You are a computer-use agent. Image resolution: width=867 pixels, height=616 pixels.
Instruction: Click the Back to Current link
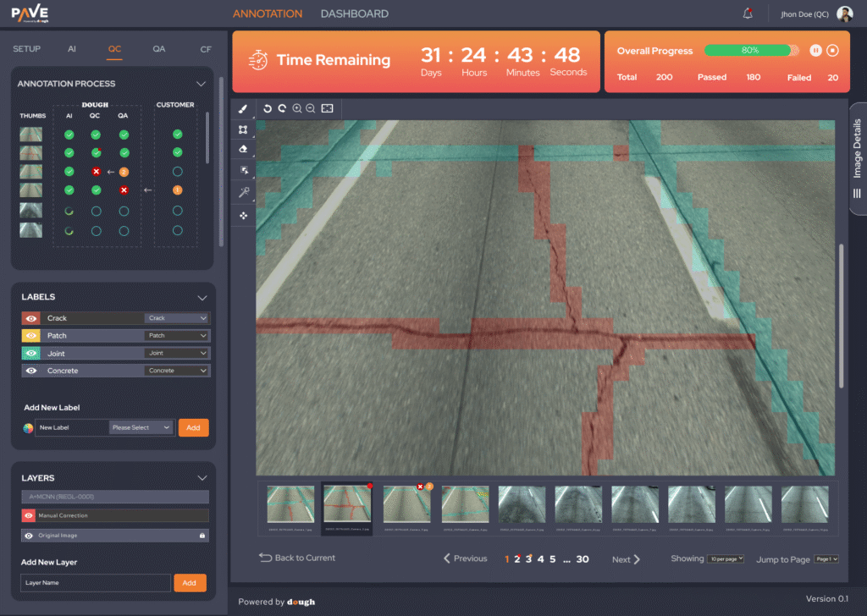(x=297, y=558)
